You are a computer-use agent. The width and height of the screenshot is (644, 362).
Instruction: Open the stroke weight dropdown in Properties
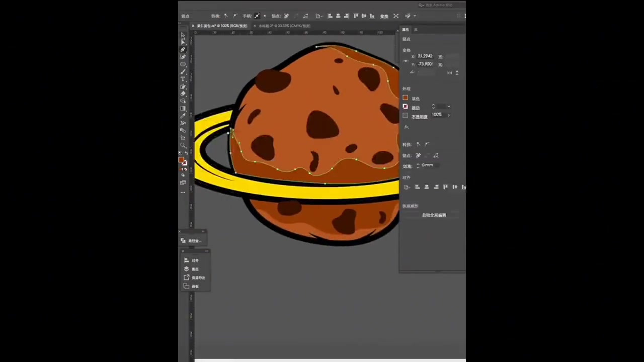click(448, 107)
